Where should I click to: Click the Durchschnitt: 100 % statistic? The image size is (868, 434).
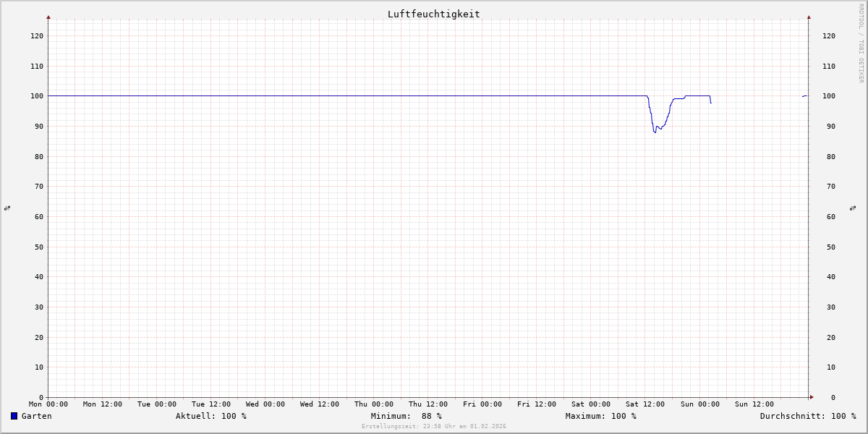coord(807,416)
